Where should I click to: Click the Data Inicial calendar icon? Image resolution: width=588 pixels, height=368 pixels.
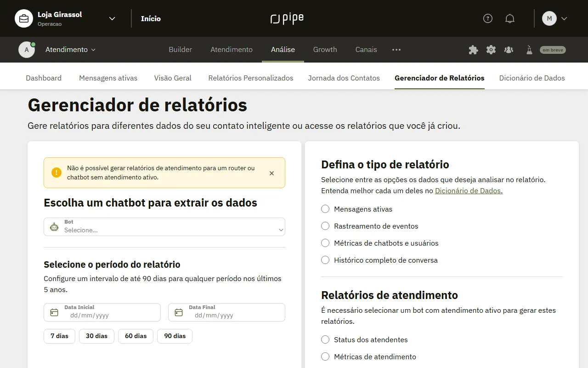54,312
